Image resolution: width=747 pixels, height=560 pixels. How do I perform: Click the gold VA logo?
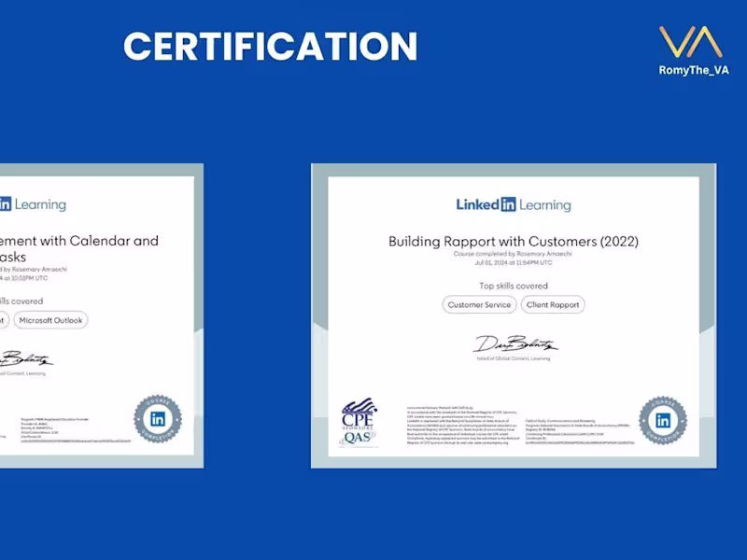691,42
